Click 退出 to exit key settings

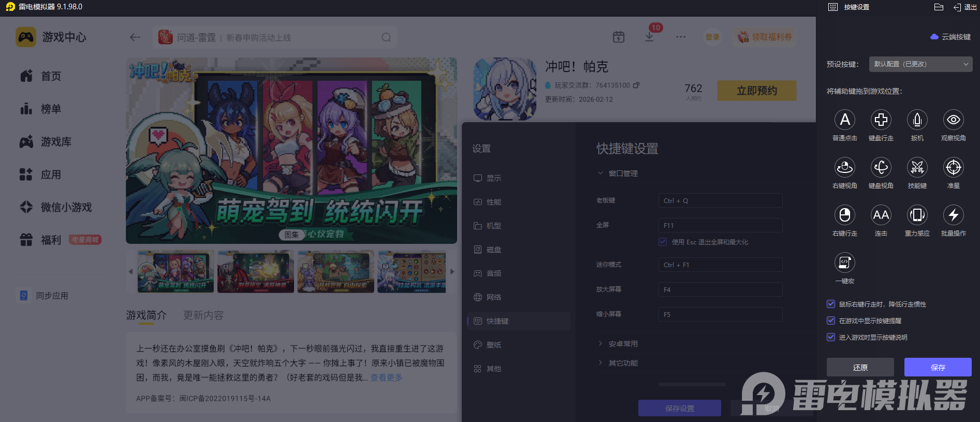click(965, 7)
